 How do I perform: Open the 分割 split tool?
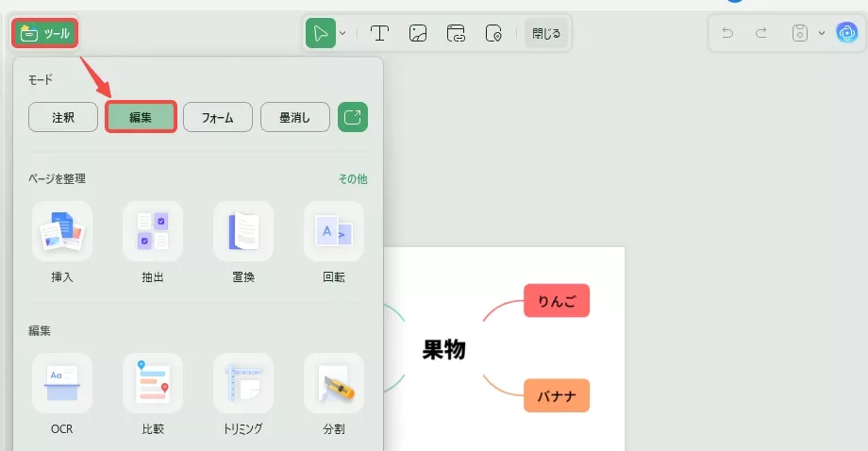[x=334, y=394]
